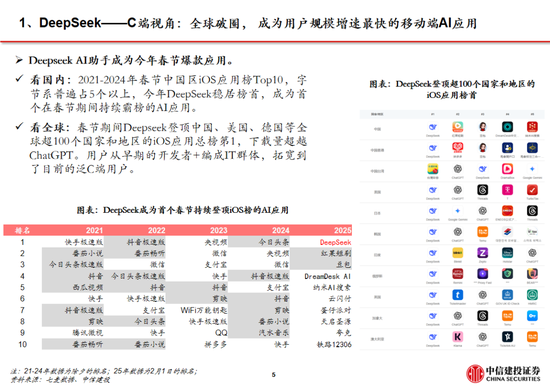Click ChatGPT icon next to the TurboTax row's DeepSeek
550x390 pixels.
click(x=458, y=190)
